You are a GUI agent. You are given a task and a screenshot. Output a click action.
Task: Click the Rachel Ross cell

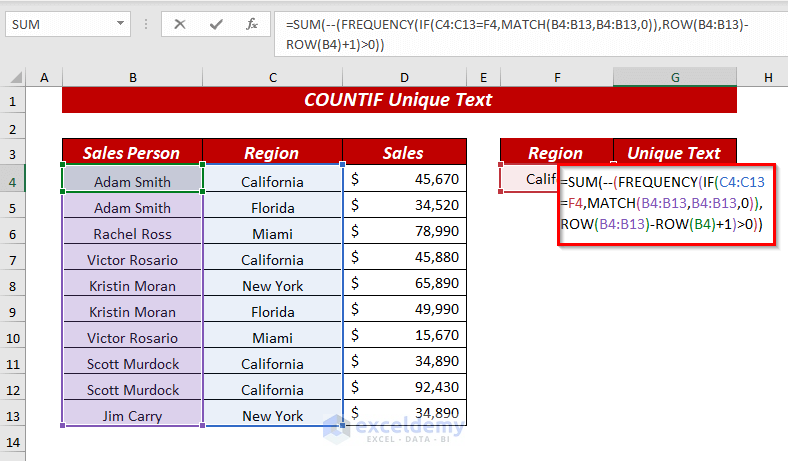pos(132,233)
